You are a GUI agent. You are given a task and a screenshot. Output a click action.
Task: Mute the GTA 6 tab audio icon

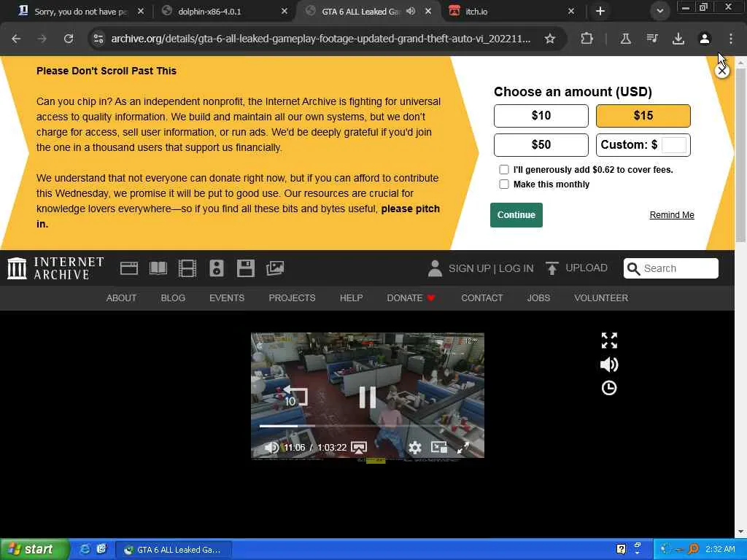point(411,11)
